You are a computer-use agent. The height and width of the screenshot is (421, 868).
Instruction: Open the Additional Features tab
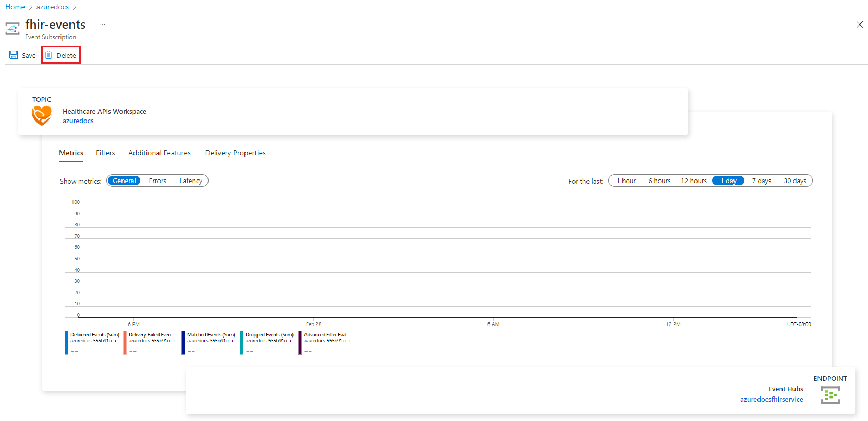click(160, 153)
